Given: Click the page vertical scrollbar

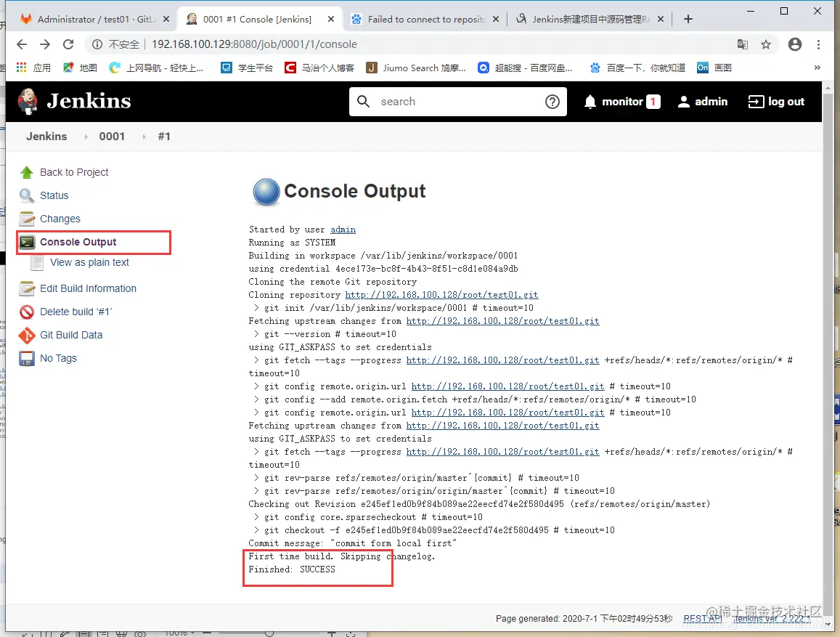Looking at the screenshot, I should tap(828, 354).
